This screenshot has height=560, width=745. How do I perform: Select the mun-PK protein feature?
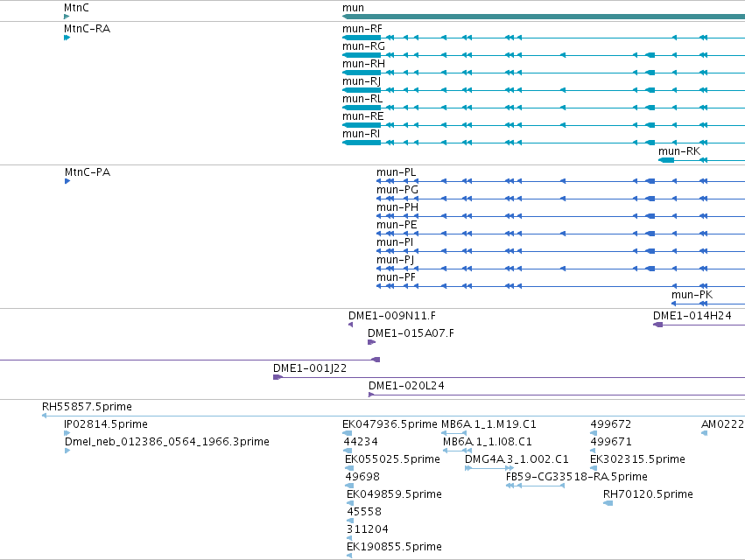[708, 304]
